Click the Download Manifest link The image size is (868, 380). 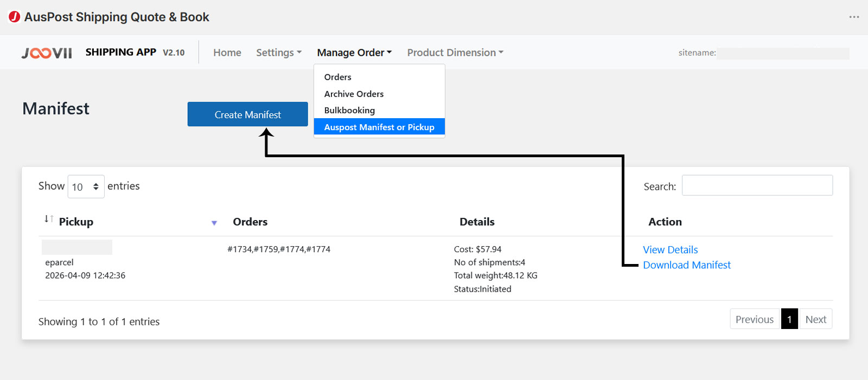coord(687,265)
